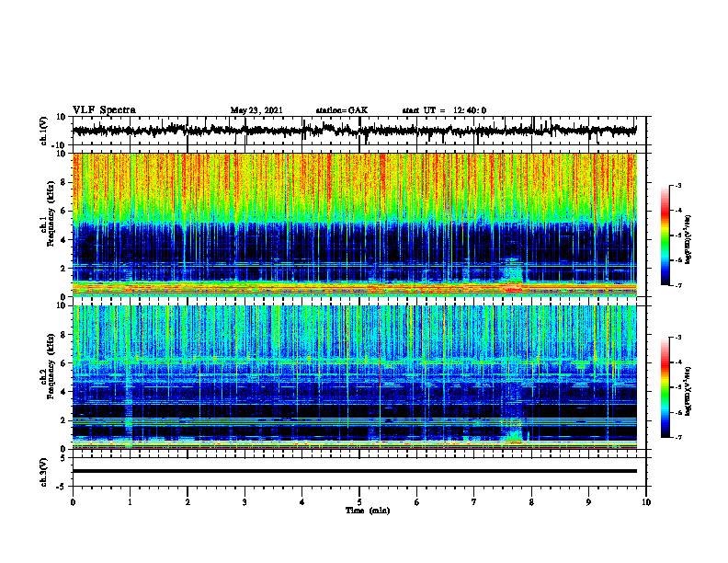Click the ch.2 spectrogram plot area

tap(354, 377)
